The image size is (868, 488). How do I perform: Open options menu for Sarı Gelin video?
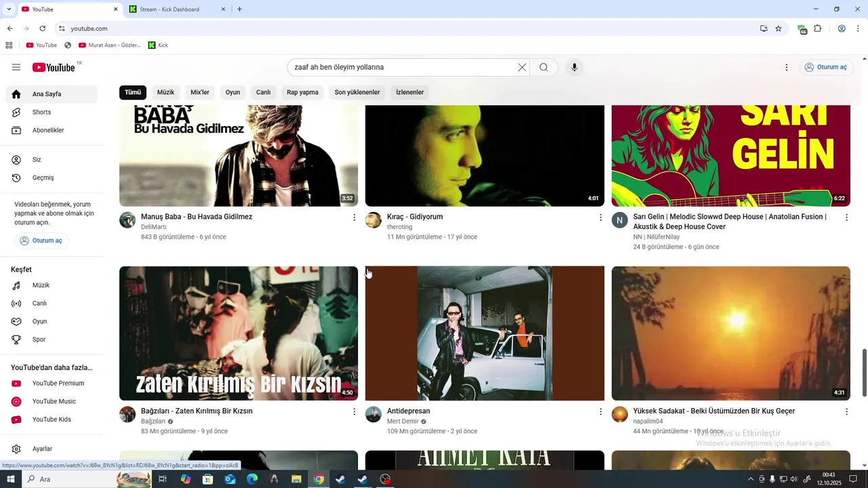tap(846, 217)
